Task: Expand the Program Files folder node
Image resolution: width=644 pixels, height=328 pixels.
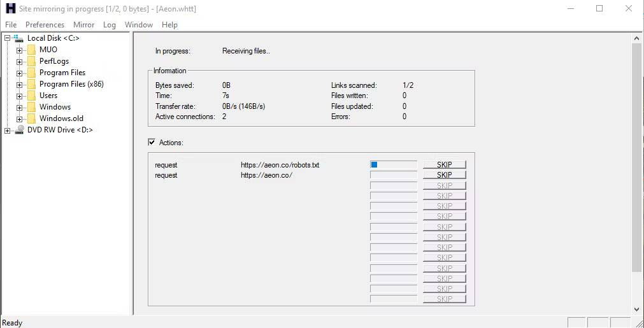Action: coord(19,73)
